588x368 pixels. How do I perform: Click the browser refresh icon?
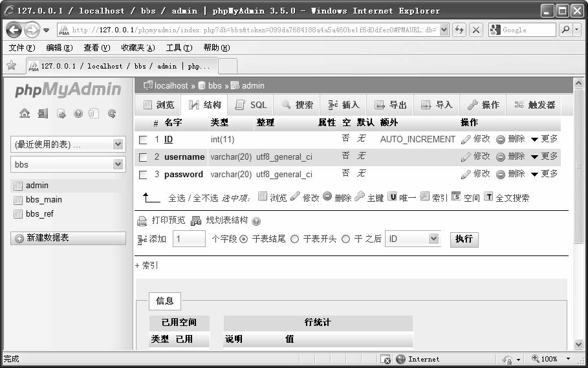459,30
